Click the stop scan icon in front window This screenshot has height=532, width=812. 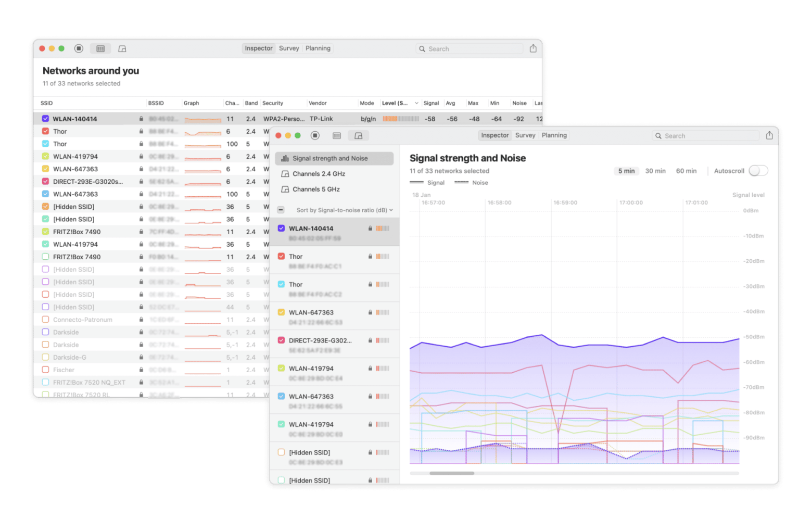(x=315, y=135)
